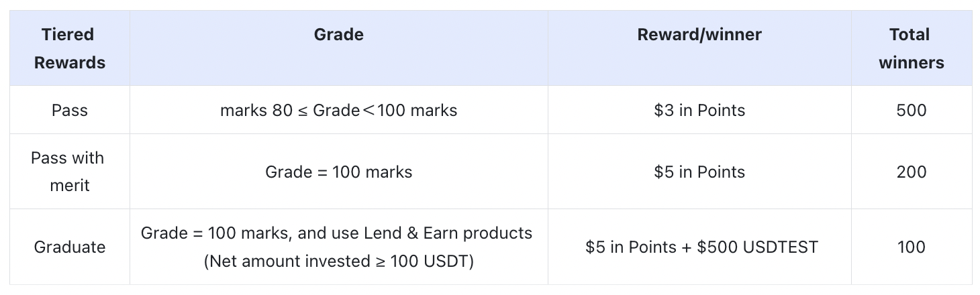Click the Grade column header
The height and width of the screenshot is (295, 980).
pyautogui.click(x=338, y=34)
